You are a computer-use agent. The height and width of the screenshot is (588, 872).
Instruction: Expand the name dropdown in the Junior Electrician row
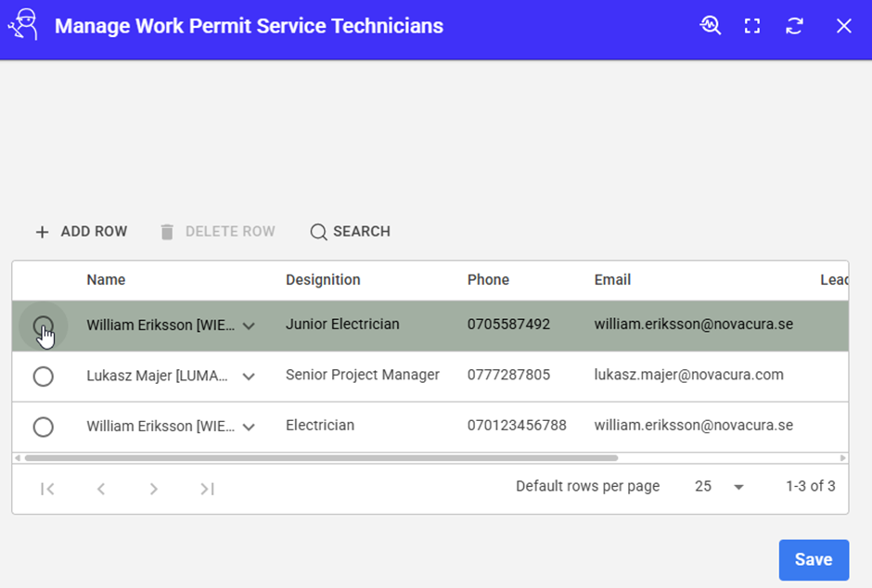(x=249, y=326)
